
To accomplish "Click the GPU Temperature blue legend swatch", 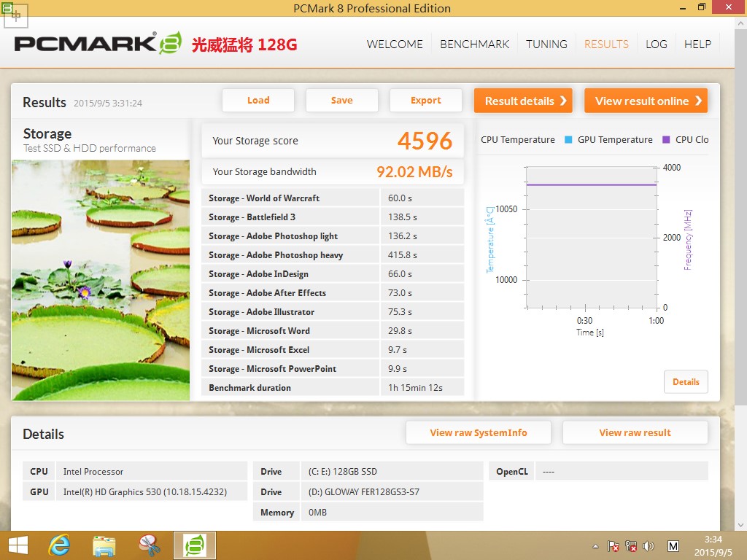I will tap(568, 139).
